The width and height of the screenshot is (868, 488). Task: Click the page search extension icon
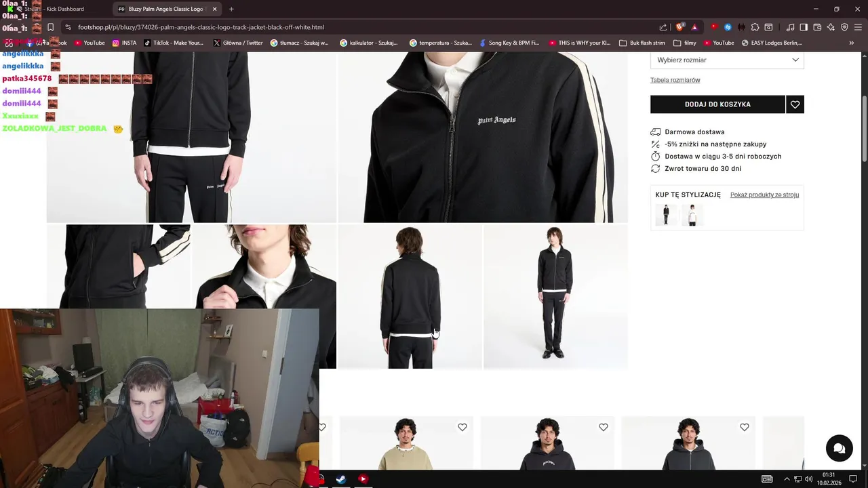click(768, 27)
